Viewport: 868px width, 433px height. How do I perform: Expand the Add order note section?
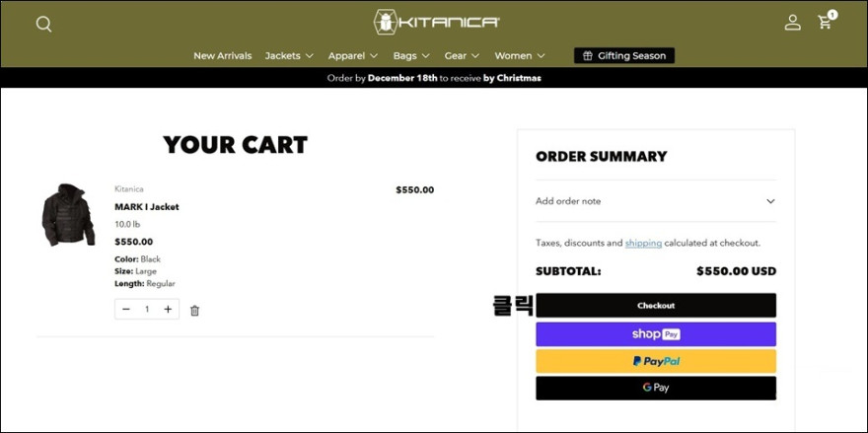[x=656, y=201]
